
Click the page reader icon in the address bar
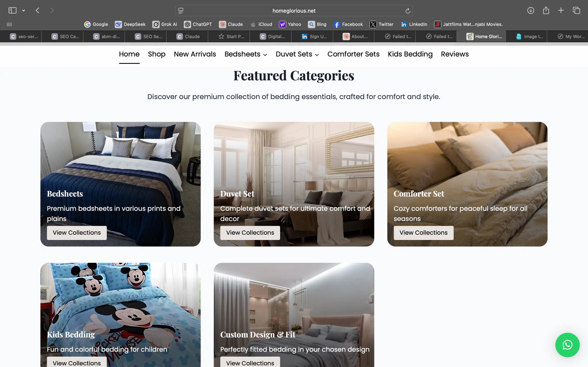181,11
